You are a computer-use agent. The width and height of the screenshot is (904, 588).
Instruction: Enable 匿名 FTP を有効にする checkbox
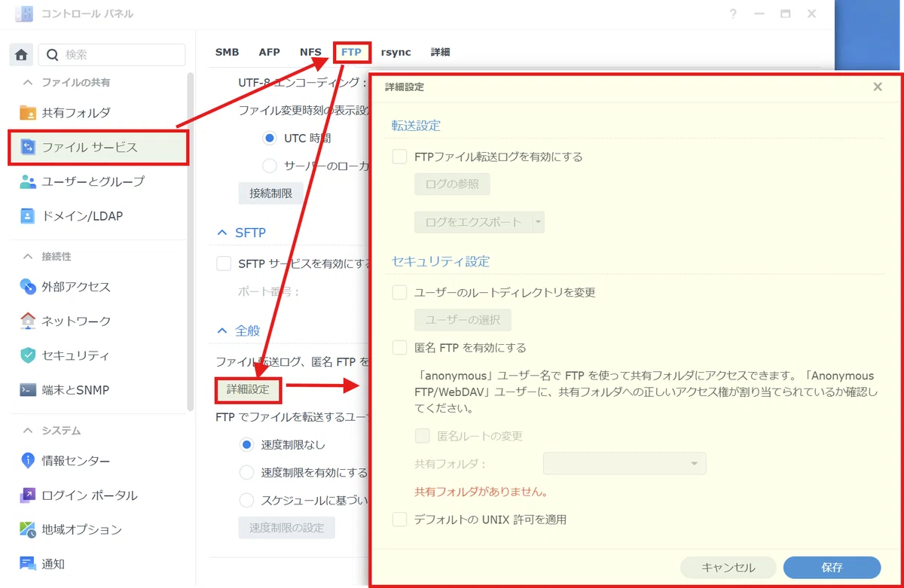pyautogui.click(x=399, y=348)
